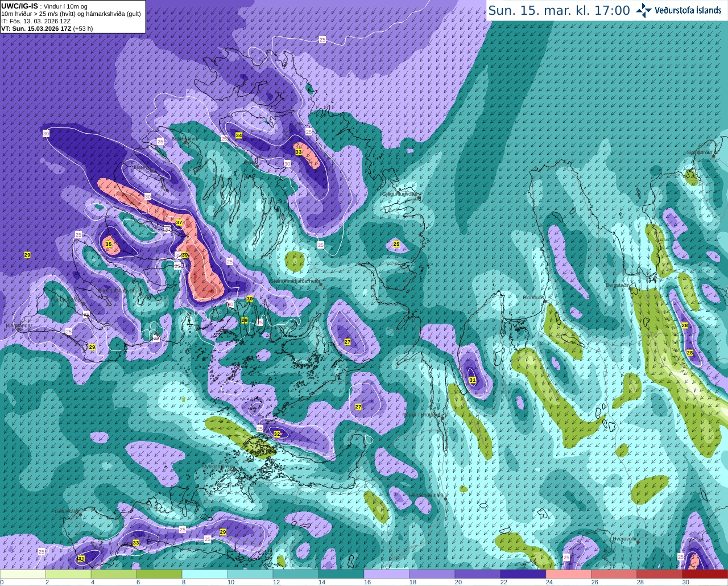Click the yellow gust label 34
Viewport: 728px width, 586px height.
point(239,135)
